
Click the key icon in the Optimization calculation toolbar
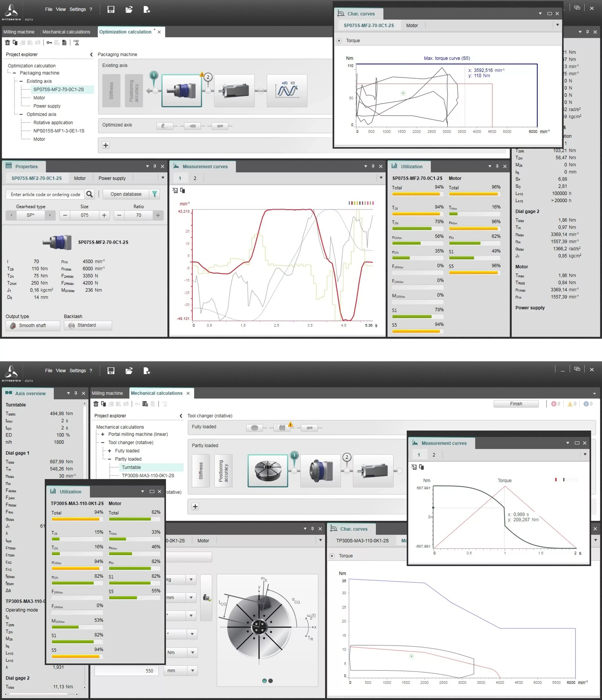[49, 43]
